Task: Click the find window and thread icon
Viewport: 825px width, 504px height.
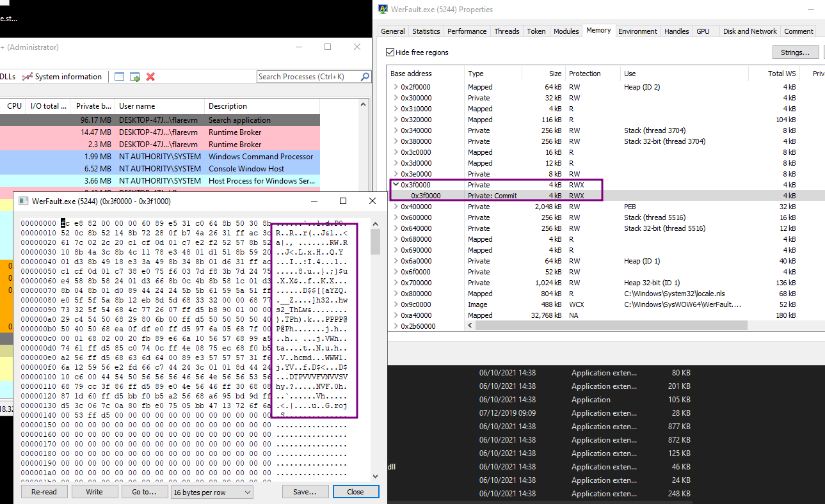Action: coord(135,77)
